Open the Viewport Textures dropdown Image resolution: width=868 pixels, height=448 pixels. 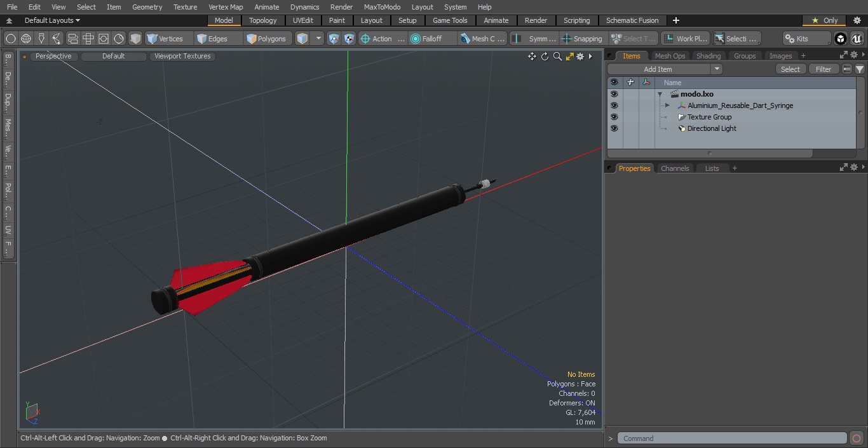pos(182,56)
